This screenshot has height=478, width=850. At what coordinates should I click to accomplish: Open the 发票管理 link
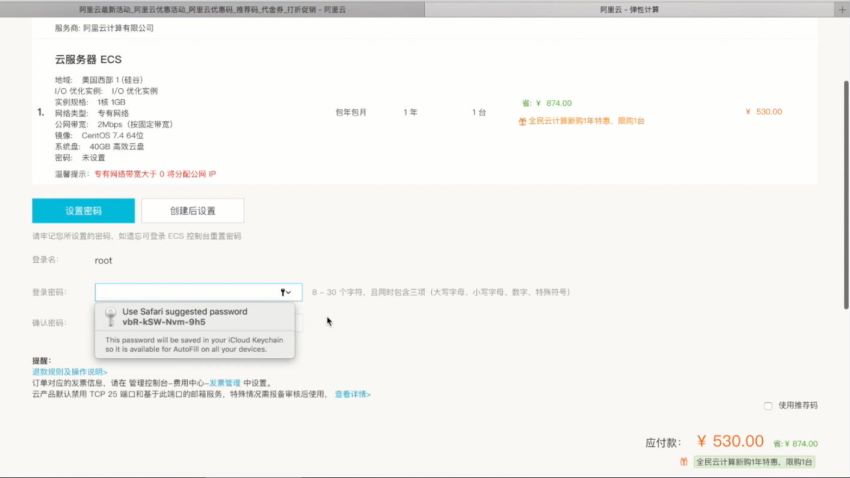point(224,383)
